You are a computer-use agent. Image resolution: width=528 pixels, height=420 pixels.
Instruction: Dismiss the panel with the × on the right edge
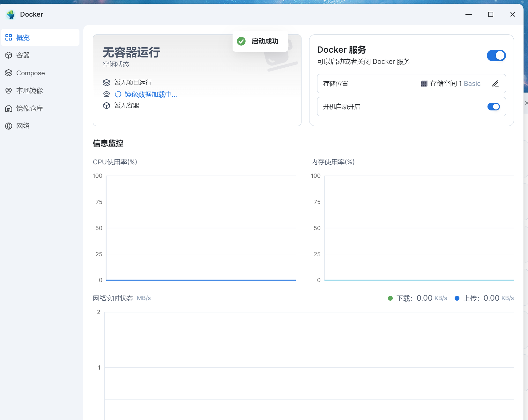[x=526, y=103]
